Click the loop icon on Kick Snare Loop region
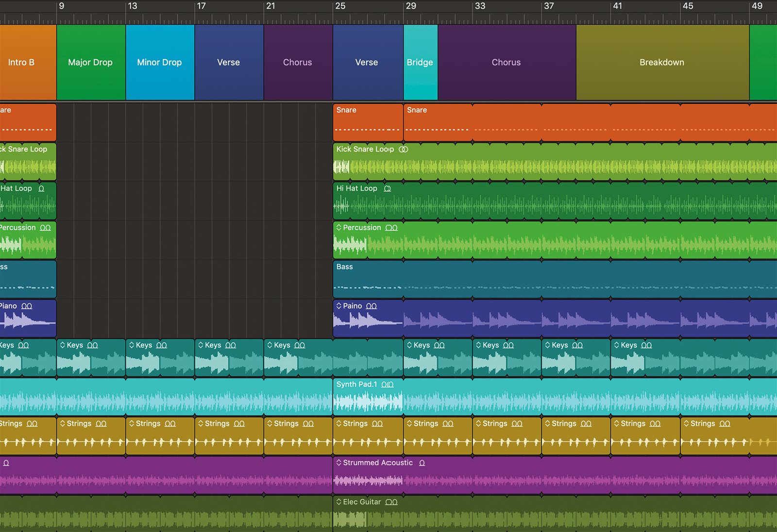The image size is (777, 532). (x=403, y=150)
